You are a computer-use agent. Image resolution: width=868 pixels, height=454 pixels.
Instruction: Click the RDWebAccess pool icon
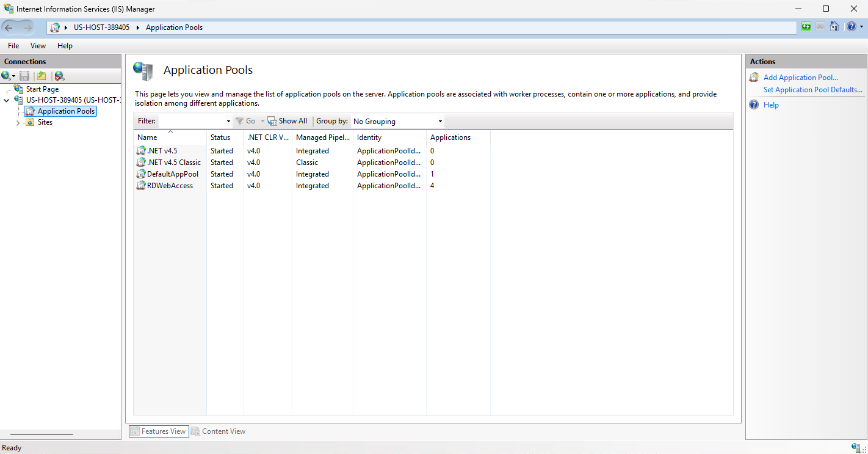[x=141, y=186]
